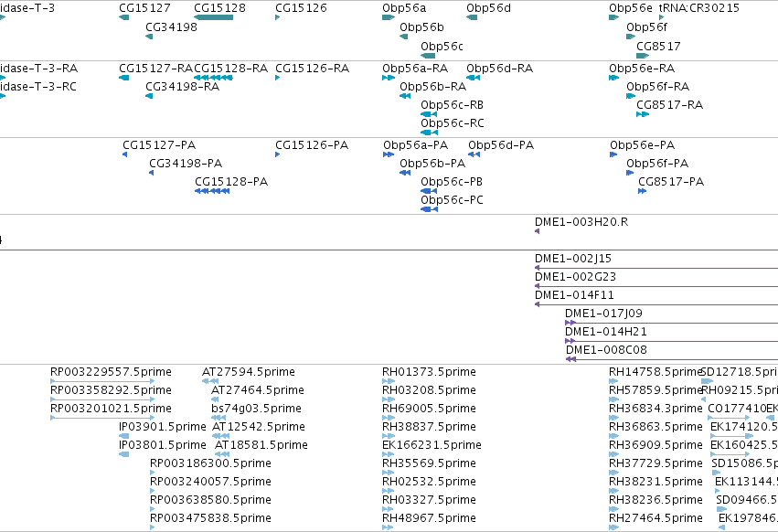Image resolution: width=778 pixels, height=532 pixels.
Task: Click the CG8517-PA protein label
Action: click(671, 182)
